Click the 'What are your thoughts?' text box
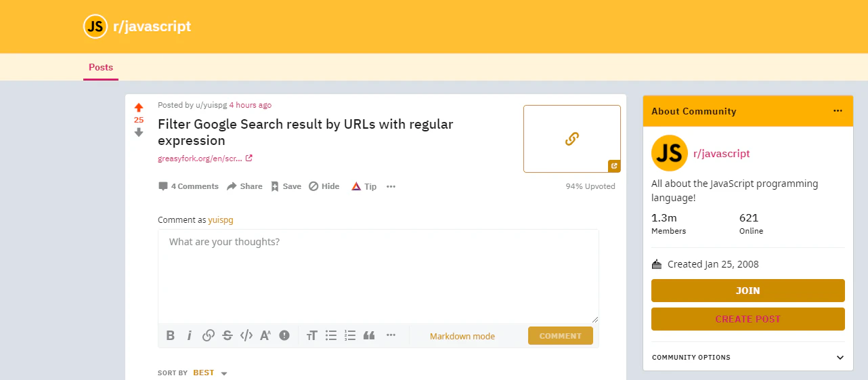The width and height of the screenshot is (868, 380). (378, 276)
